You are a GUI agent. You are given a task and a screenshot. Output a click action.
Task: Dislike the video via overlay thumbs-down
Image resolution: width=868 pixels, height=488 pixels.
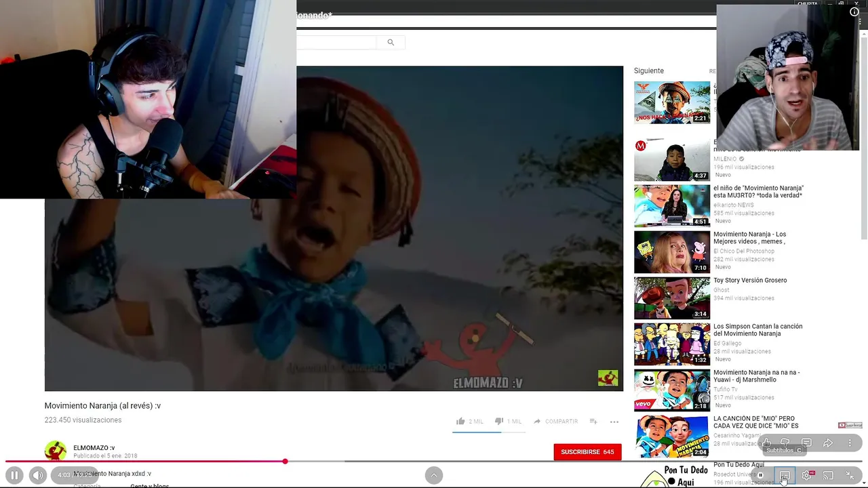(785, 443)
